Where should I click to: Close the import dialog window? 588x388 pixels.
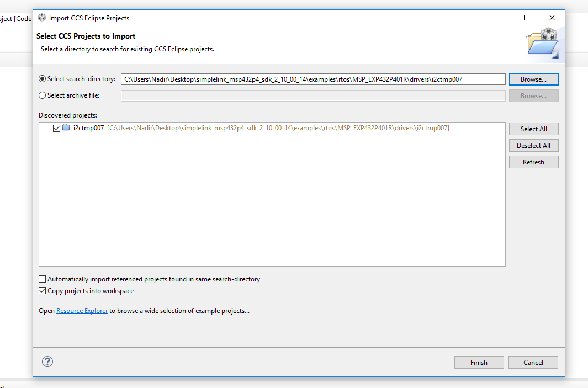[552, 18]
